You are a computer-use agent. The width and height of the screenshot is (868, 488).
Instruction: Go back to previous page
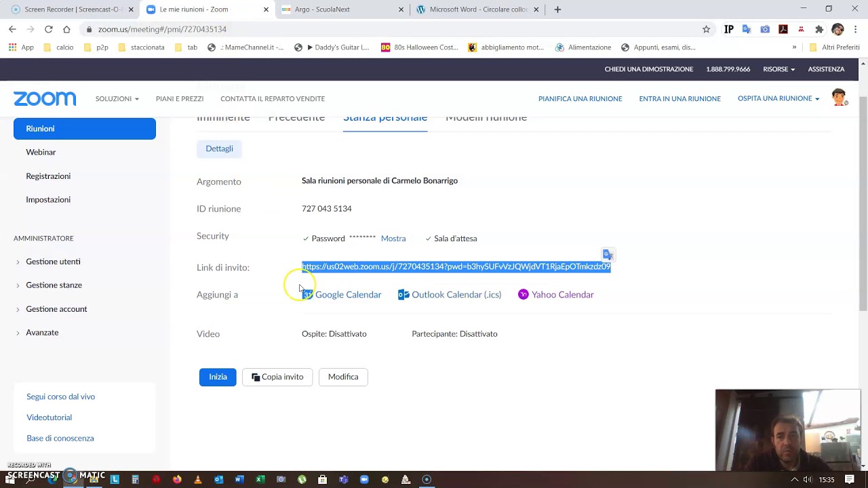click(x=12, y=29)
